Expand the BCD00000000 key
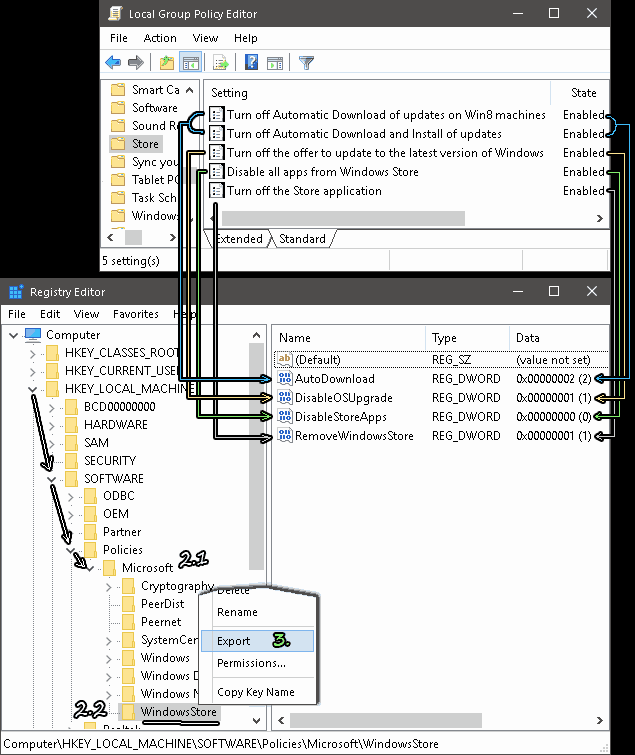The image size is (635, 755). pyautogui.click(x=52, y=407)
